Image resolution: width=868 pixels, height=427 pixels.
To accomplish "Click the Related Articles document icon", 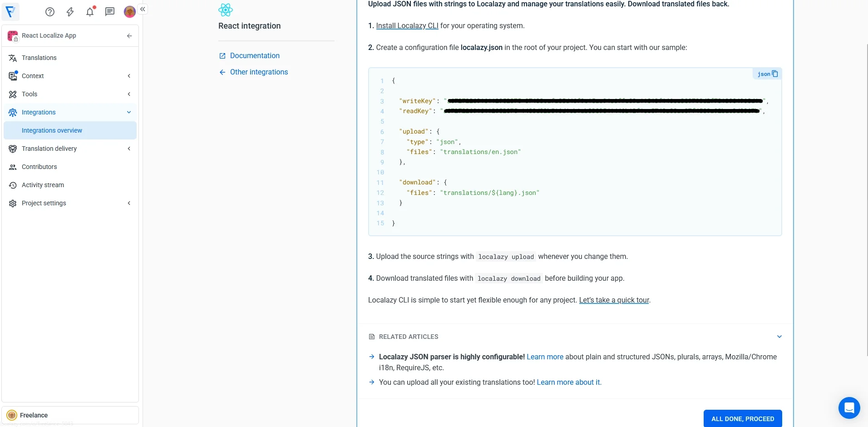I will point(372,337).
